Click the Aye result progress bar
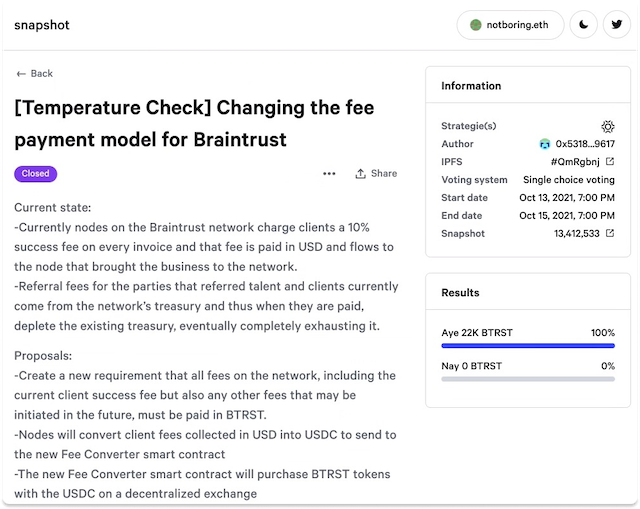Viewport: 640px width, 509px height. (x=528, y=346)
